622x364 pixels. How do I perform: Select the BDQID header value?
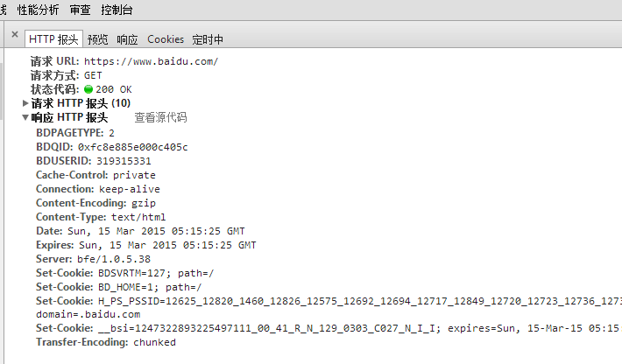133,147
